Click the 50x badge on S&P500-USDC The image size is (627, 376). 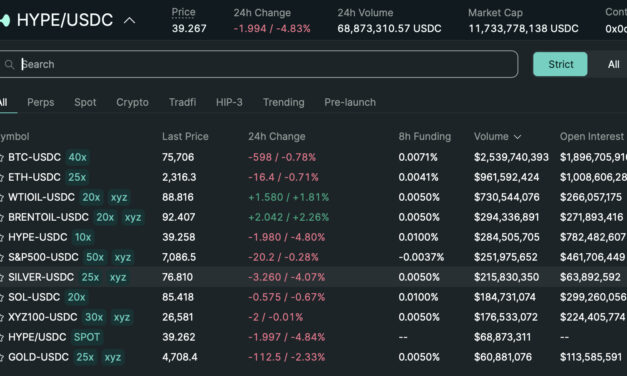pyautogui.click(x=95, y=257)
